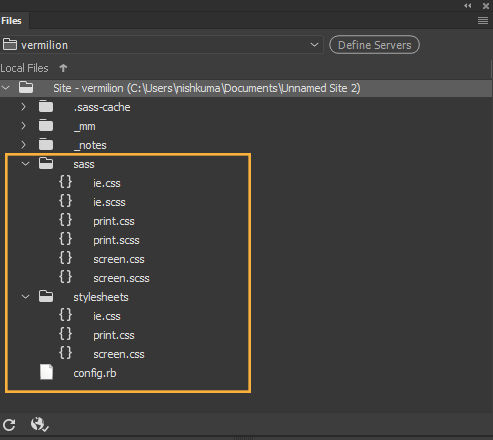This screenshot has width=493, height=440.
Task: Collapse the sass folder
Action: [25, 164]
